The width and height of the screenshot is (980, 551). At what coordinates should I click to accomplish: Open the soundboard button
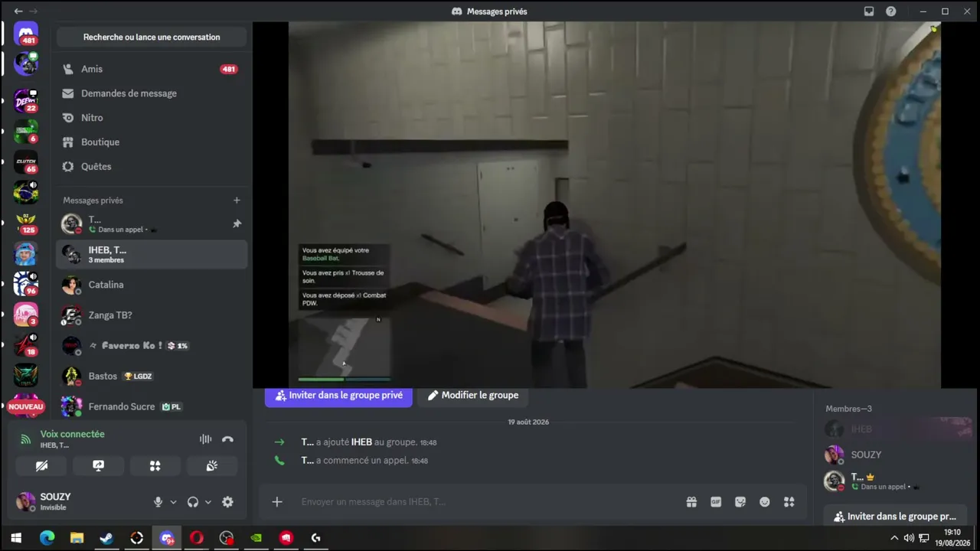(212, 466)
